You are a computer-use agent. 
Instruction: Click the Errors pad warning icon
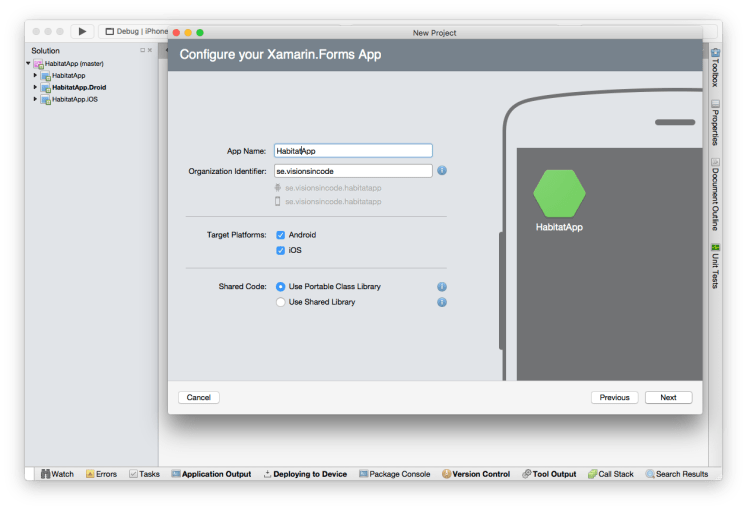[90, 474]
